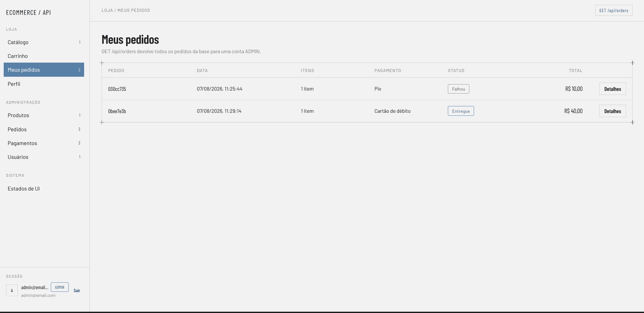Click the Falhou status badge
The height and width of the screenshot is (313, 644).
(x=458, y=89)
